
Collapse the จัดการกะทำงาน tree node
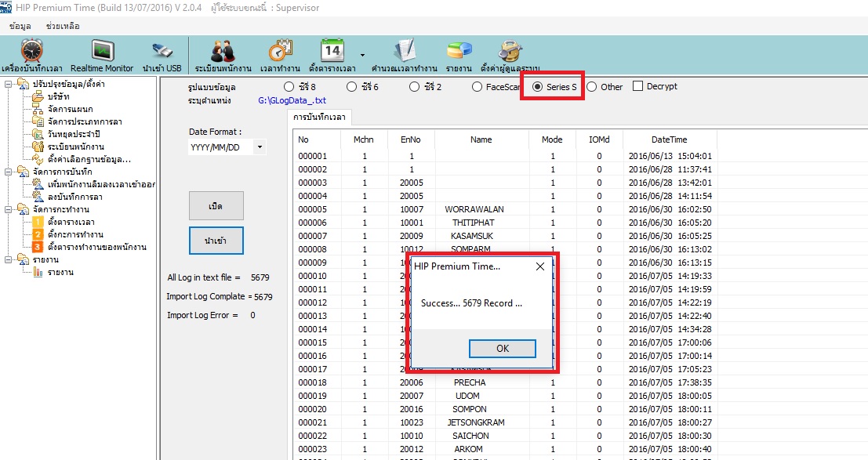tap(9, 210)
